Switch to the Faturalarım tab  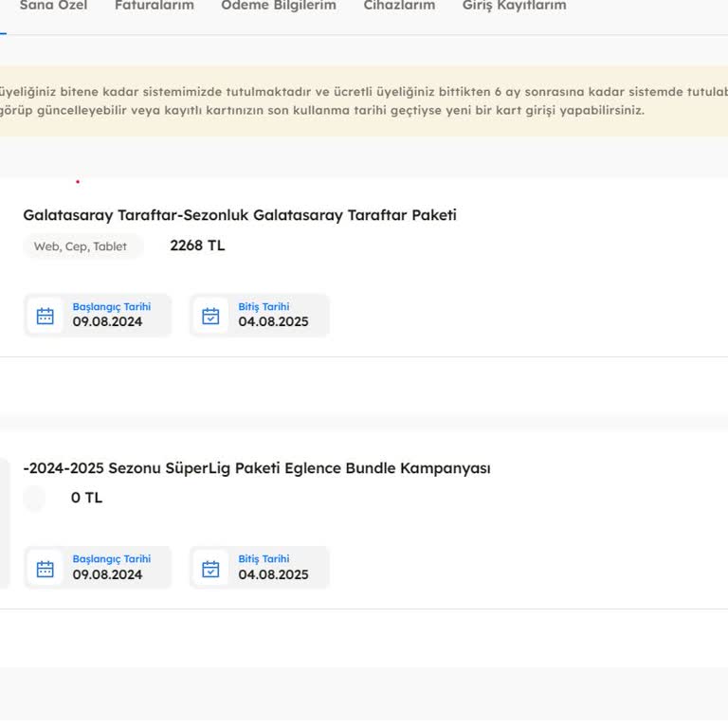click(155, 6)
